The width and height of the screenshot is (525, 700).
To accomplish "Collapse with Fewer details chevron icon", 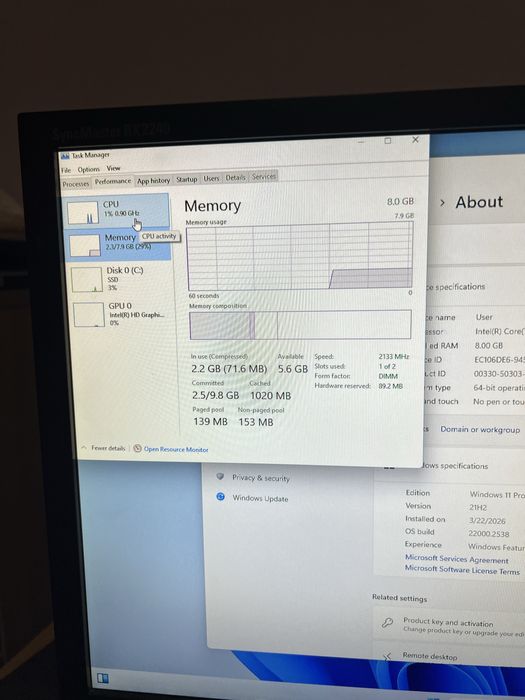I will pos(84,447).
